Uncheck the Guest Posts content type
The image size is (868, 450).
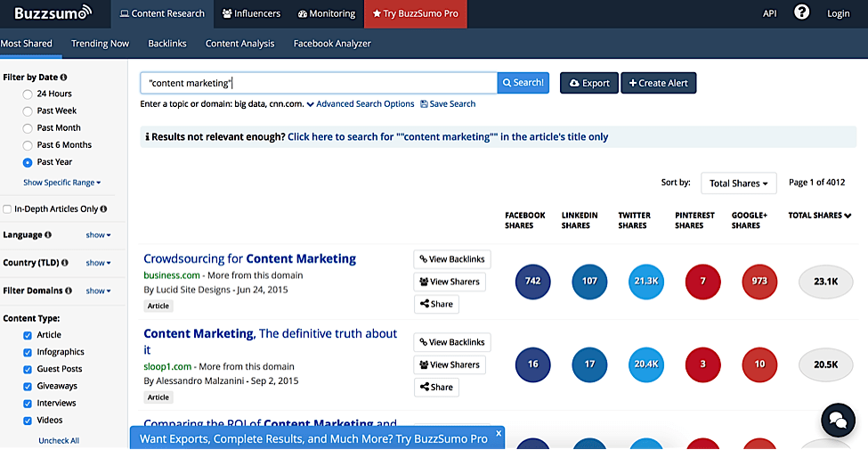coord(27,370)
